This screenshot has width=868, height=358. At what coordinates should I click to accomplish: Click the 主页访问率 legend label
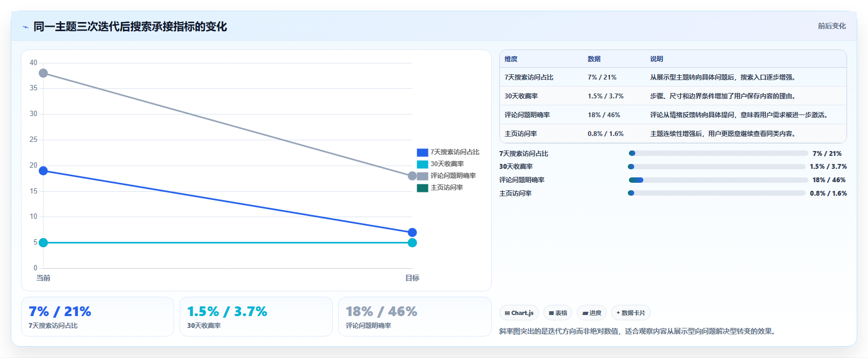(x=447, y=188)
